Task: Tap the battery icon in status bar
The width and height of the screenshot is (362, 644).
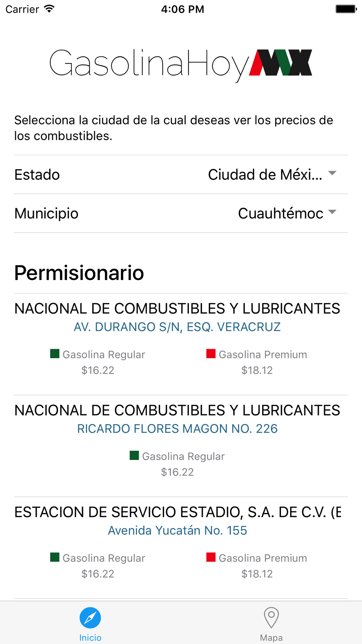Action: pyautogui.click(x=346, y=9)
